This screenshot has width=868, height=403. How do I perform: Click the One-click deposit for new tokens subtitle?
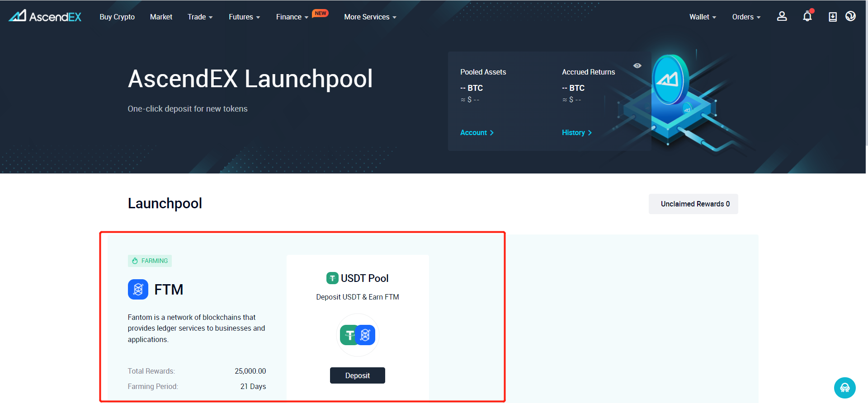click(x=188, y=109)
